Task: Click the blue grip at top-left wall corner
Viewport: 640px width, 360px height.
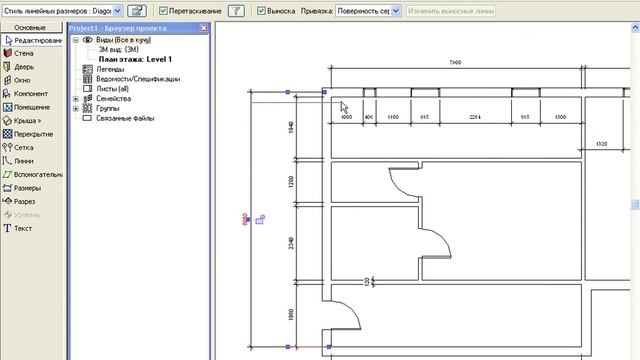Action: [324, 92]
